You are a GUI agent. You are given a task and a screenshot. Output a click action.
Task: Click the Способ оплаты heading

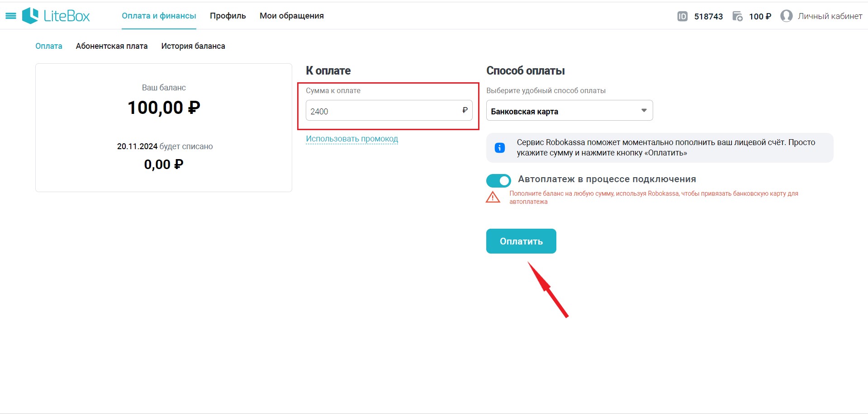526,71
